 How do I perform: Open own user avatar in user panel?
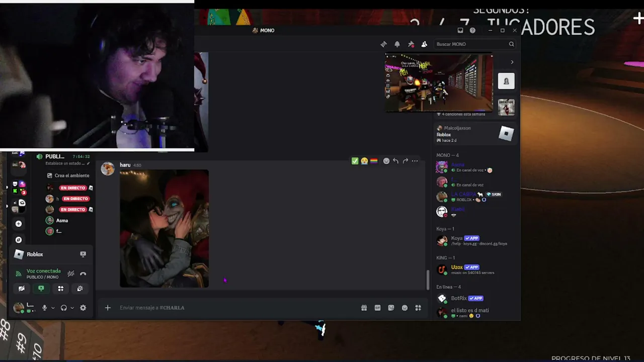coord(19,308)
